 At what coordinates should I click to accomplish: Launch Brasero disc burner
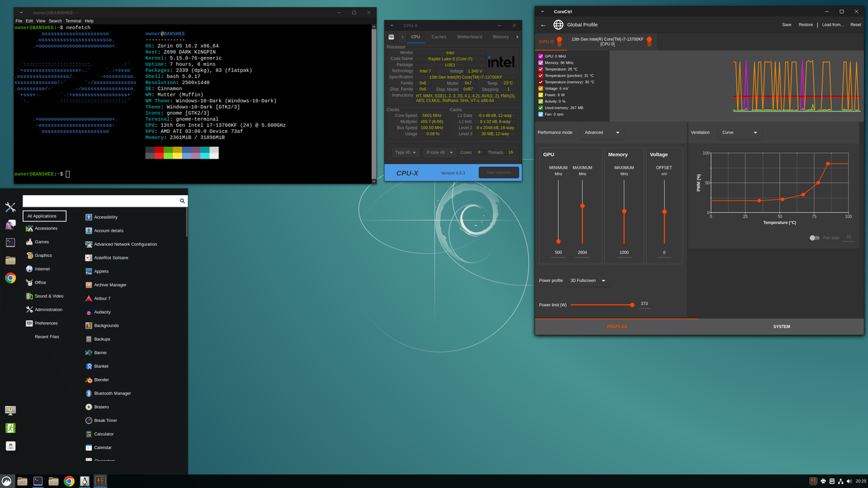point(97,407)
